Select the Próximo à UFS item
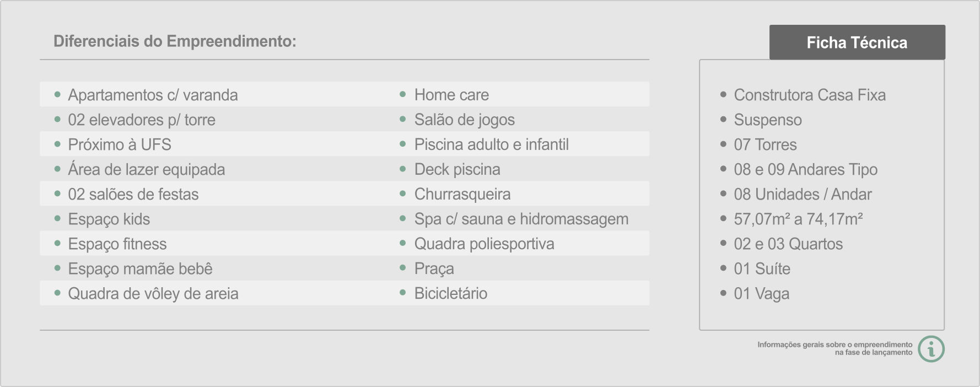 120,144
